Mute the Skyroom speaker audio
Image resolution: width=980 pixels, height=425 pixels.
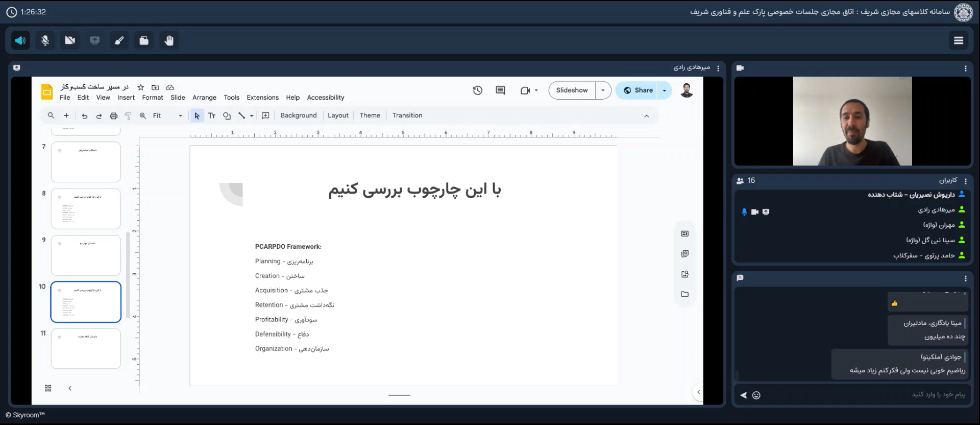tap(20, 40)
